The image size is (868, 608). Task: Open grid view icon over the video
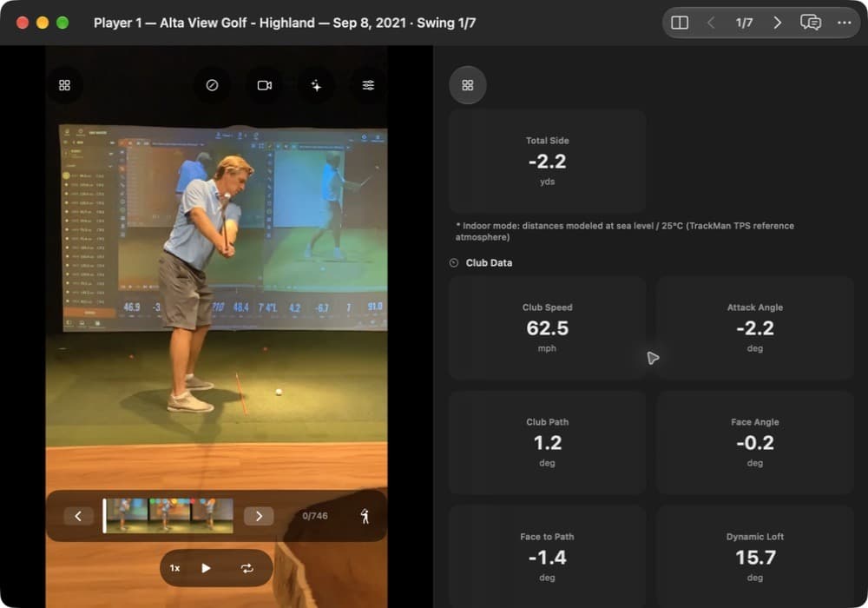point(65,85)
